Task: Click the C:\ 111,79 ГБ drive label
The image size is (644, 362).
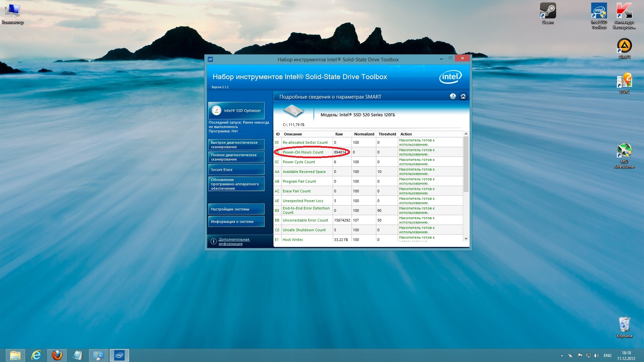Action: [293, 125]
